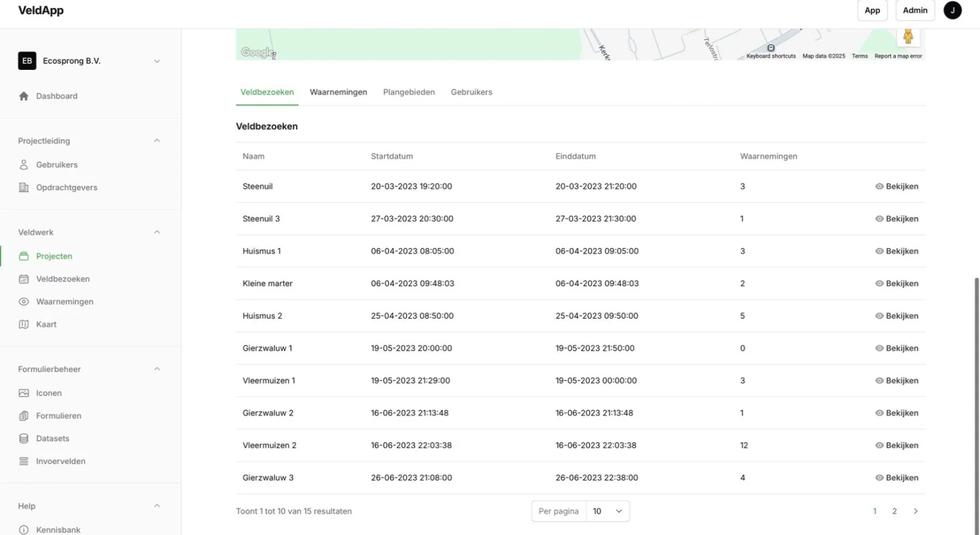The width and height of the screenshot is (980, 535).
Task: Click the Startdatum column header
Action: 392,156
